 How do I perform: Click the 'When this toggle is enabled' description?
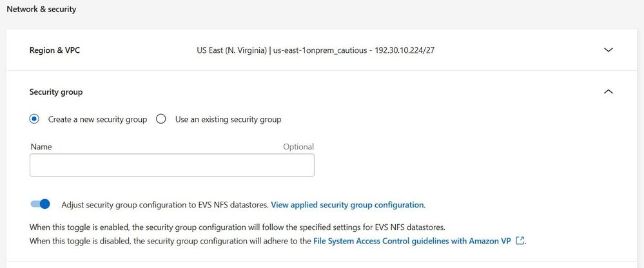tap(237, 227)
